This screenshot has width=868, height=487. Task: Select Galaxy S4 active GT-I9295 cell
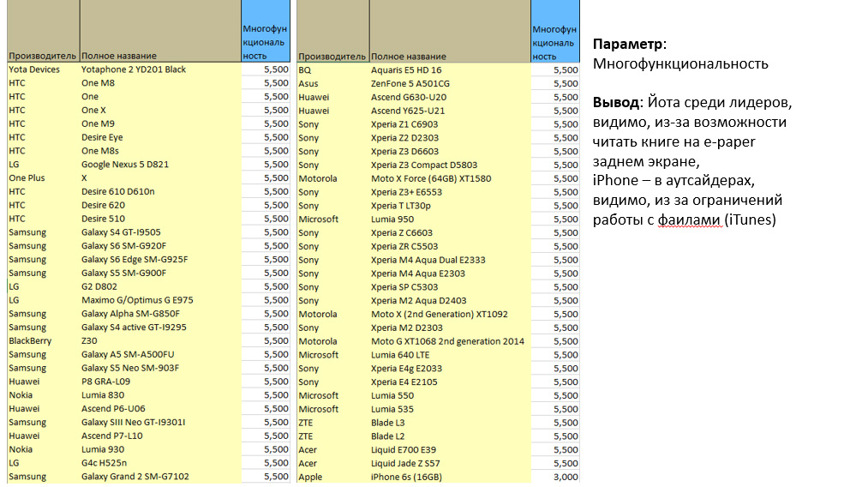point(160,328)
